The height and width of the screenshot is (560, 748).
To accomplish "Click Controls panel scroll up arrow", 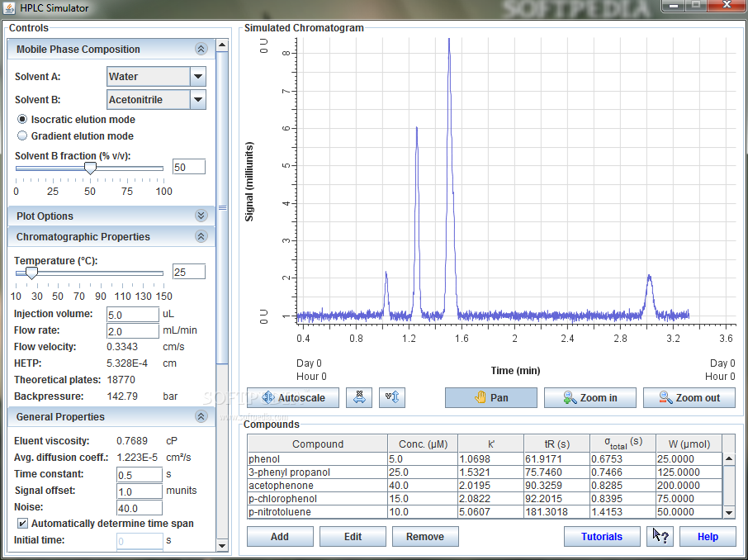I will point(222,45).
